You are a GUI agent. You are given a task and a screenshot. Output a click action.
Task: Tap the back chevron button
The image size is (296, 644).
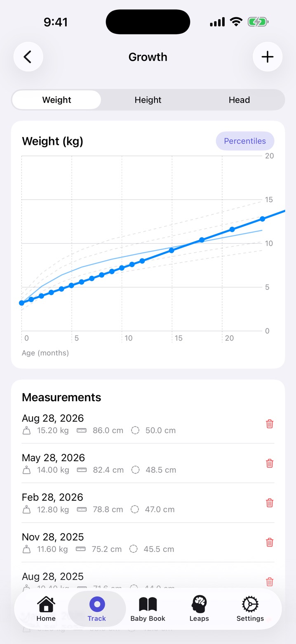click(28, 57)
